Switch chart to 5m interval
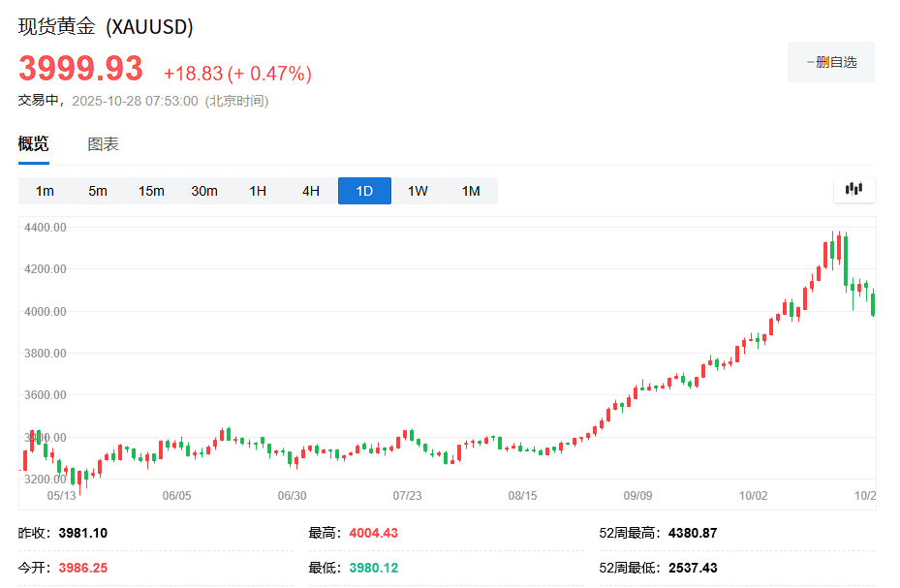 pyautogui.click(x=98, y=191)
